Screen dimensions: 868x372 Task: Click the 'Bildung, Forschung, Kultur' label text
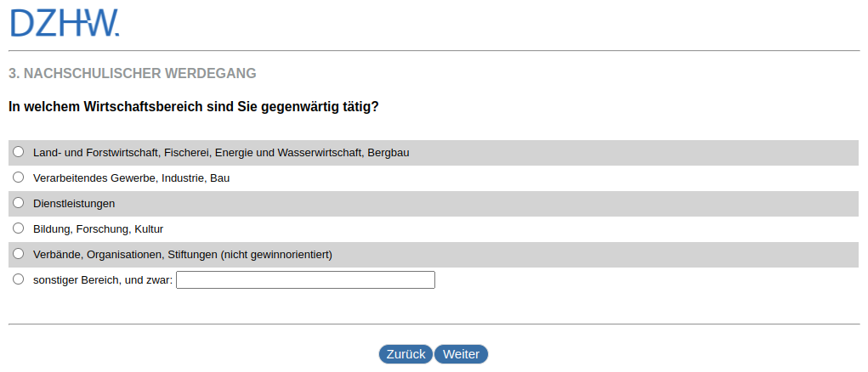pyautogui.click(x=98, y=229)
